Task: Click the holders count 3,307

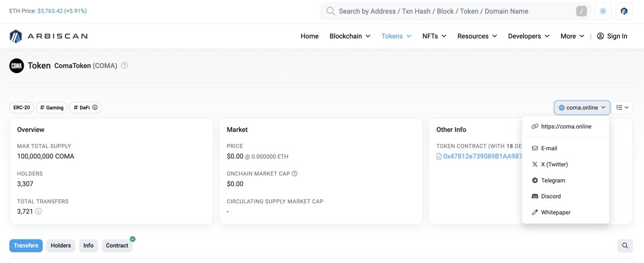Action: click(25, 184)
